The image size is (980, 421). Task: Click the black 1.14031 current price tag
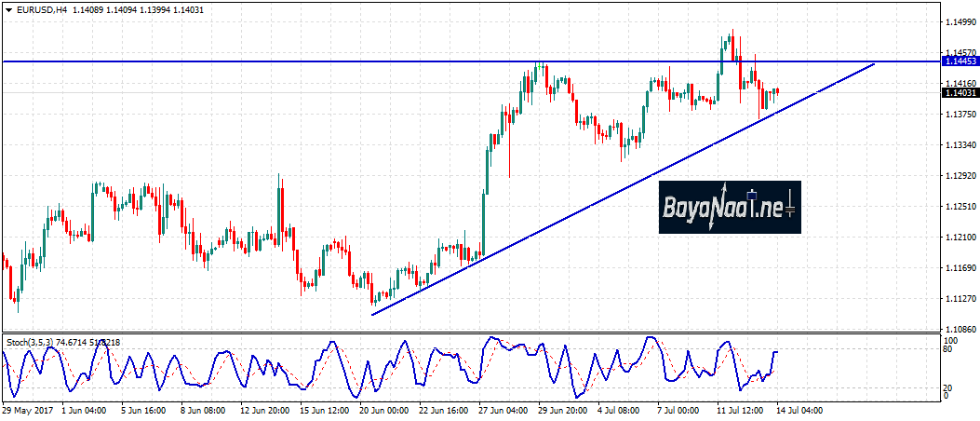pos(959,92)
